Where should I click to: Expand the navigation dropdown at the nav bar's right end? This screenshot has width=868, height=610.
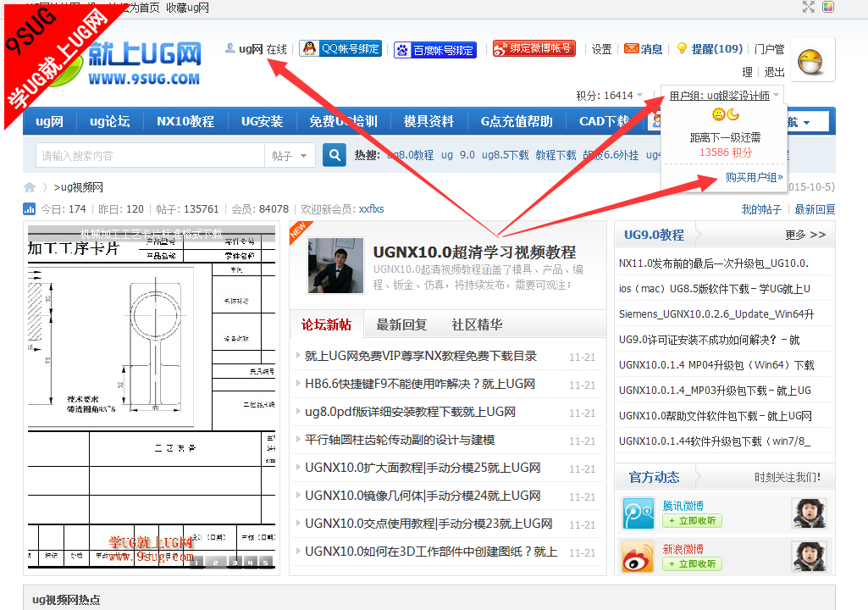click(x=806, y=122)
